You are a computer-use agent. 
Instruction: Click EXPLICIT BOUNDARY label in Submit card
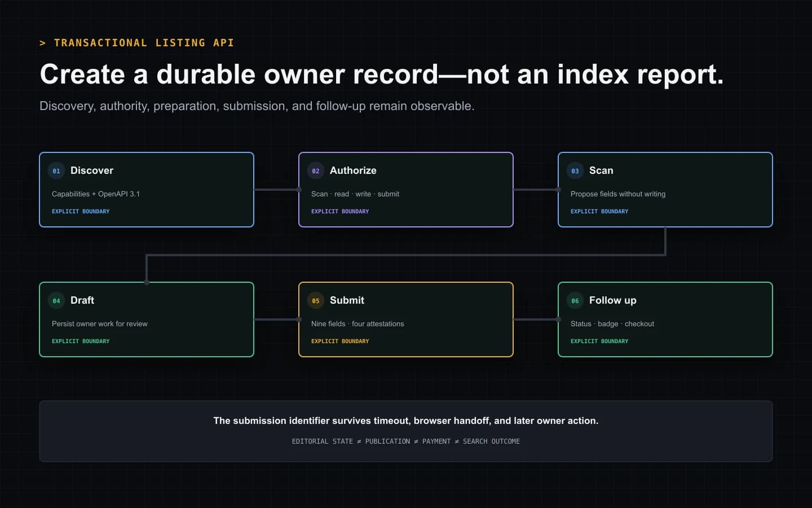coord(340,341)
